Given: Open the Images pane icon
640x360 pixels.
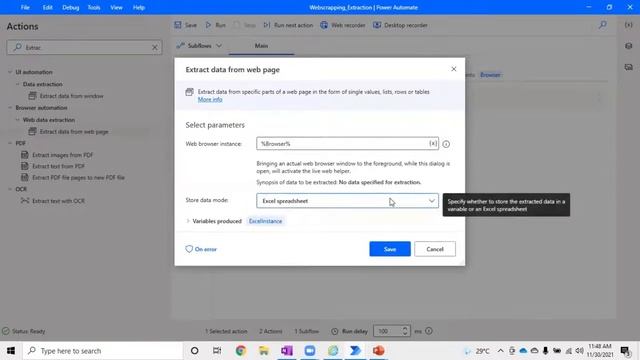Looking at the screenshot, I should tap(629, 67).
